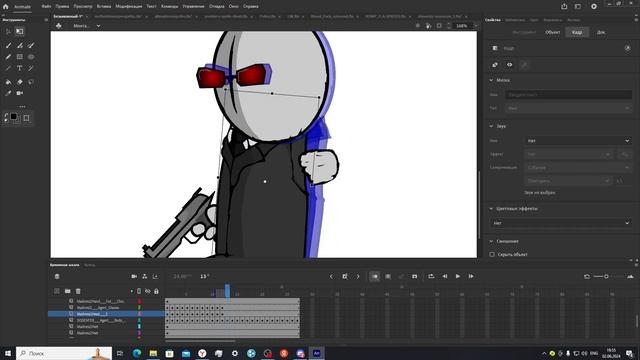
Task: Switch to the Объект tab in Properties
Action: pyautogui.click(x=553, y=32)
